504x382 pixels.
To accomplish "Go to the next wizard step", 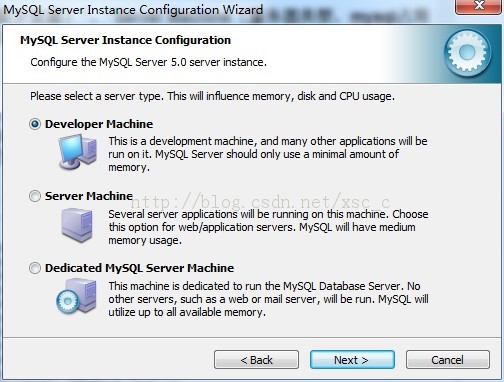I will pos(352,360).
